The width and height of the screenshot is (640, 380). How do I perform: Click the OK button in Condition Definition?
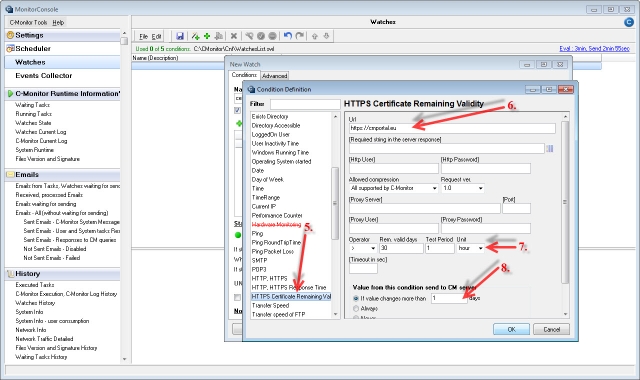511,329
